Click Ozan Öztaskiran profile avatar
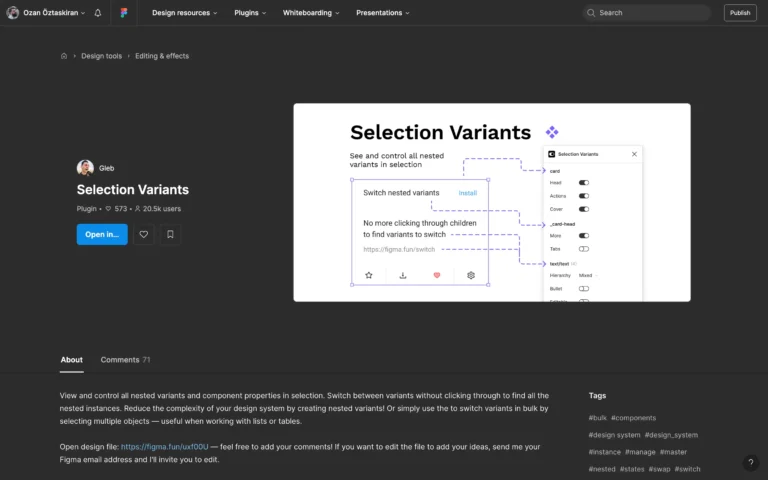Viewport: 768px width, 480px height. (13, 13)
